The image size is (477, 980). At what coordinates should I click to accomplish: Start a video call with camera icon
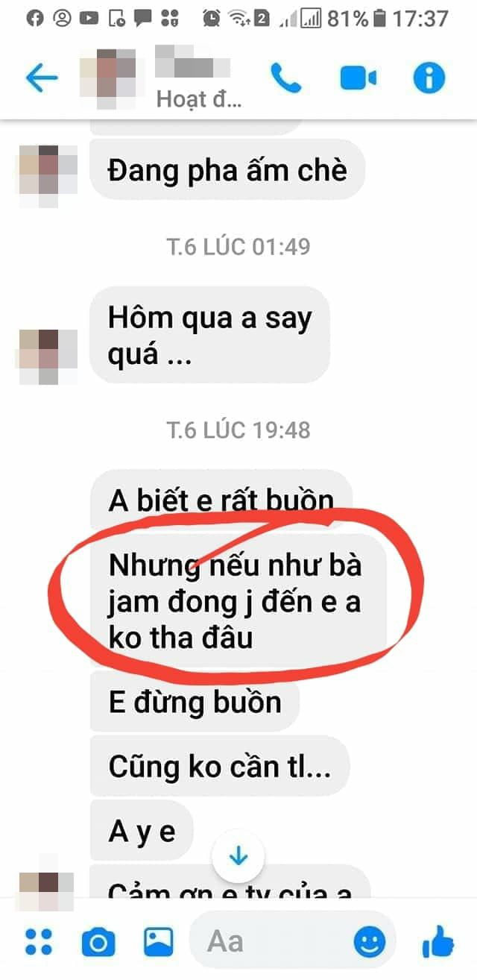(x=358, y=78)
